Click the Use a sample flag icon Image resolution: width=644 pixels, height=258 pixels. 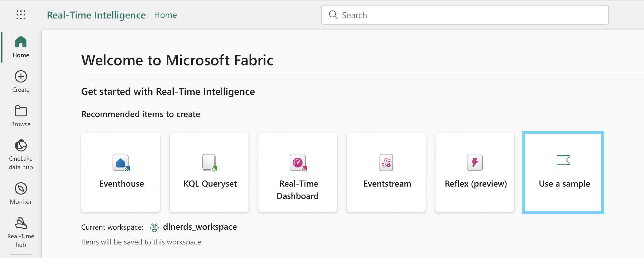click(563, 162)
